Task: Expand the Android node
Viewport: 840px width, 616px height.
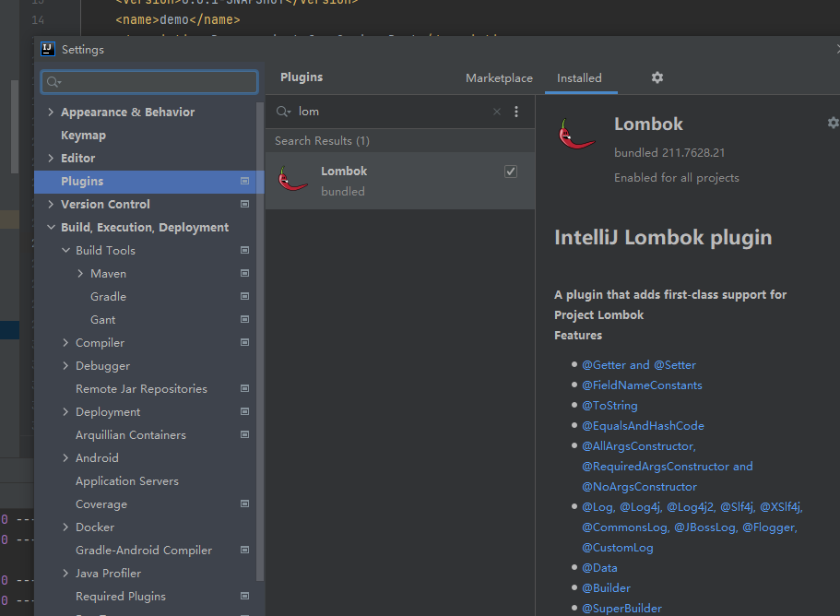Action: pos(65,457)
